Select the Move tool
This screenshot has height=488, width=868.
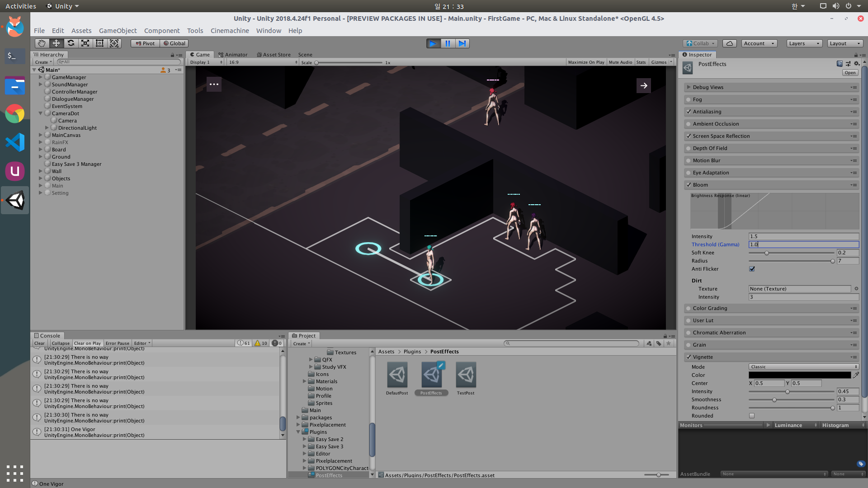[x=56, y=43]
